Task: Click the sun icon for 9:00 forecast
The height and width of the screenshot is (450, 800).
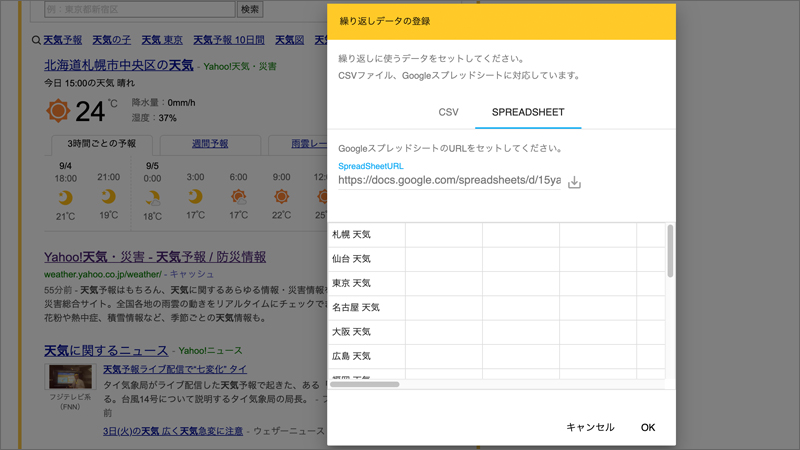Action: [x=281, y=196]
